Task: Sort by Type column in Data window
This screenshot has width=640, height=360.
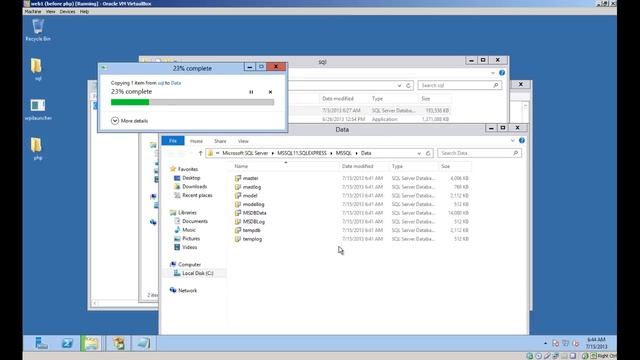Action: point(397,166)
